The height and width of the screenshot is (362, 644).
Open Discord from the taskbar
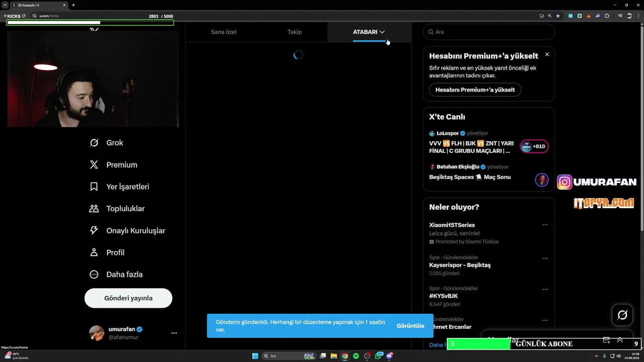click(389, 356)
